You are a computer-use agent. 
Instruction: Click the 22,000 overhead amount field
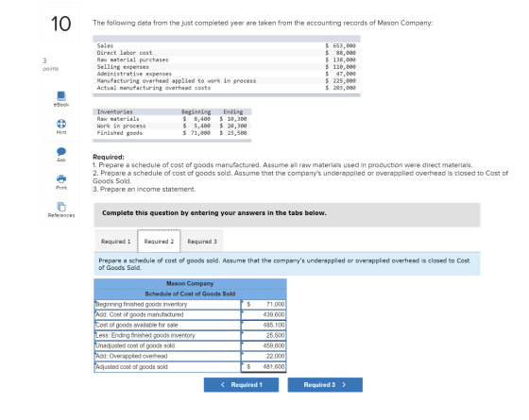tap(264, 357)
